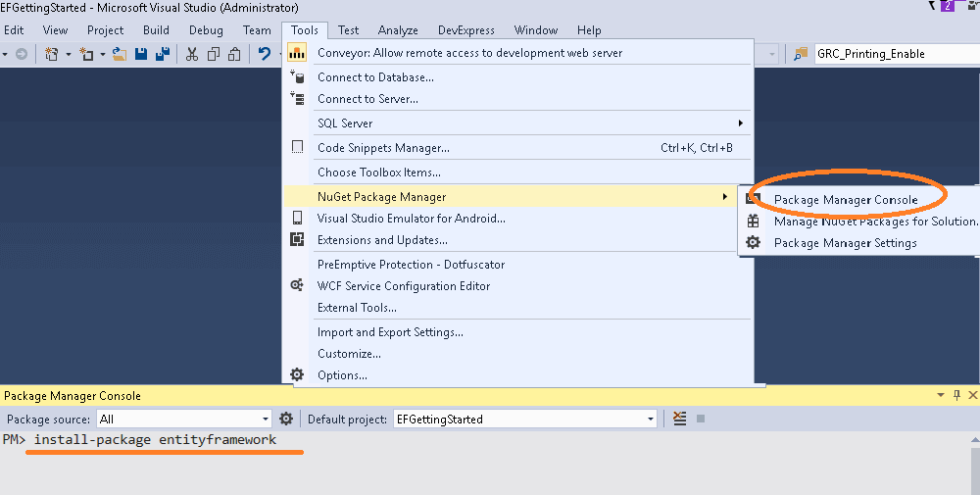Click the Open File folder icon

pos(120,54)
